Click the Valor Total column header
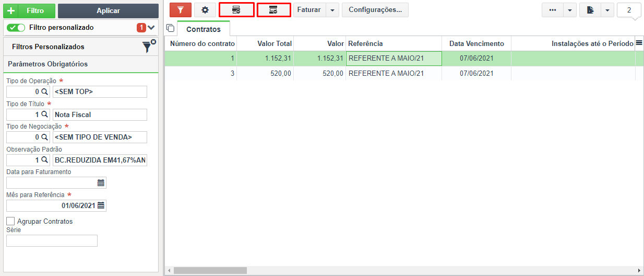Image resolution: width=644 pixels, height=276 pixels. [x=265, y=43]
